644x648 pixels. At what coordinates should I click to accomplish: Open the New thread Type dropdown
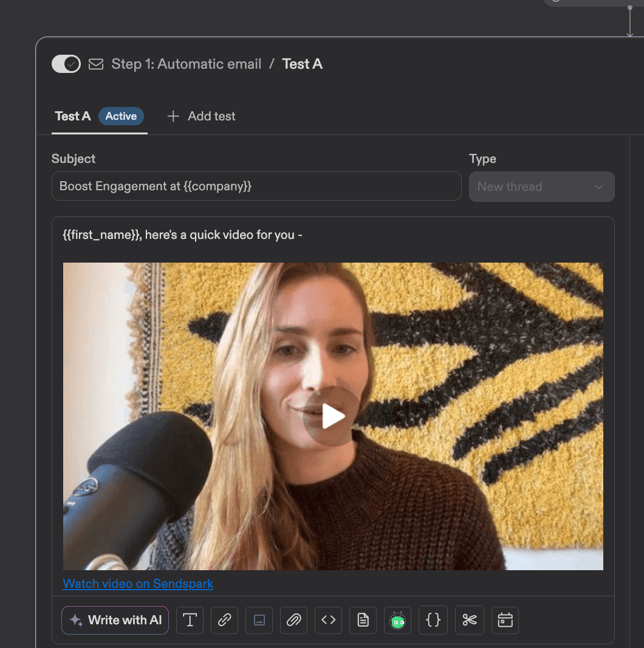(x=541, y=187)
